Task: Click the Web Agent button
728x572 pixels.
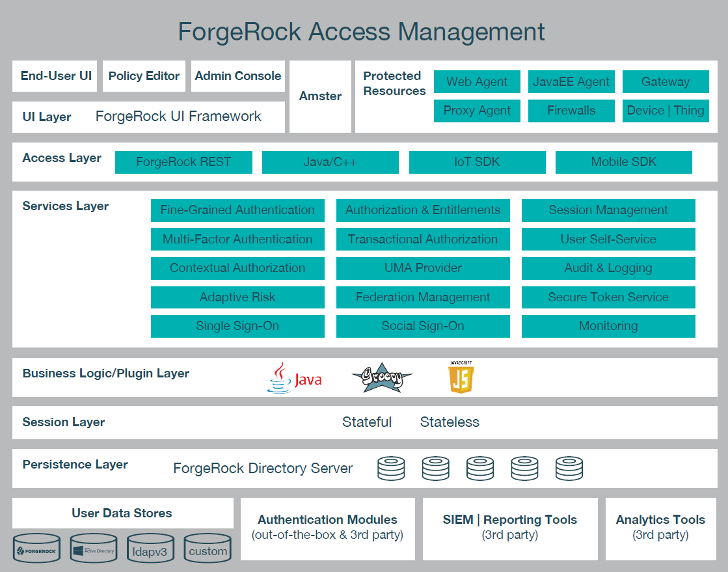Action: (x=477, y=82)
